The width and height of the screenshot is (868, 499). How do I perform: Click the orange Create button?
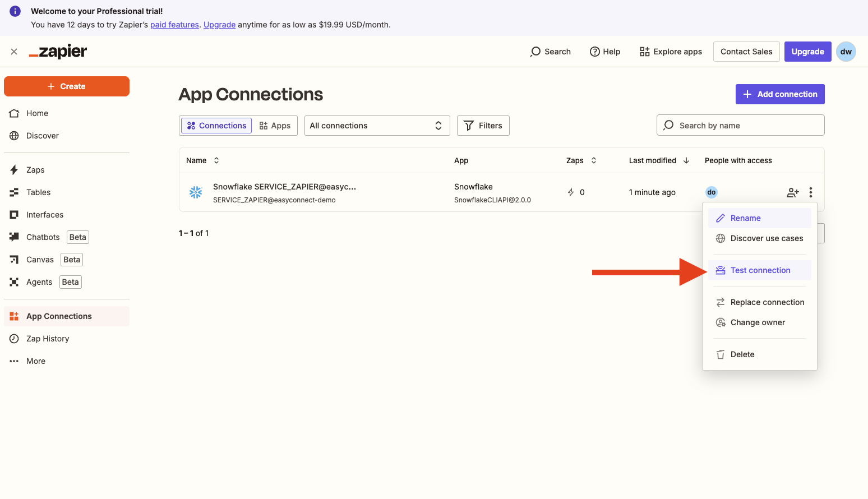67,86
